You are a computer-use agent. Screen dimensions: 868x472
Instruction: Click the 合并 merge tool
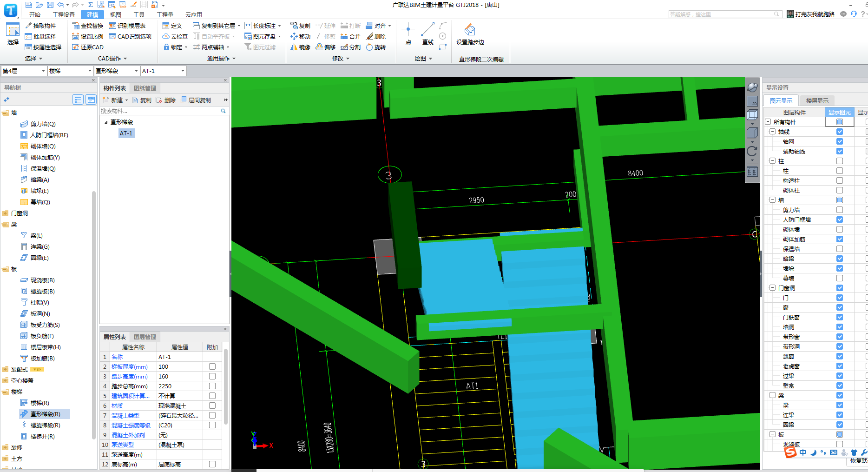[x=350, y=36]
